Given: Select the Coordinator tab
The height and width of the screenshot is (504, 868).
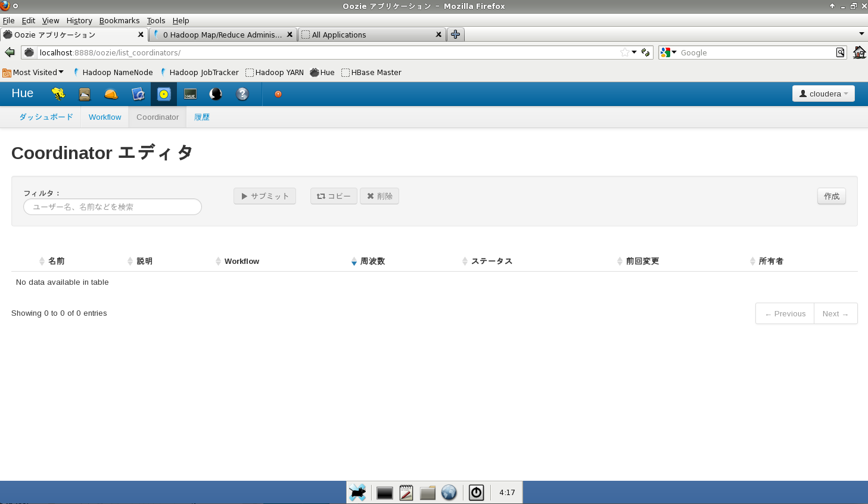Looking at the screenshot, I should [157, 117].
